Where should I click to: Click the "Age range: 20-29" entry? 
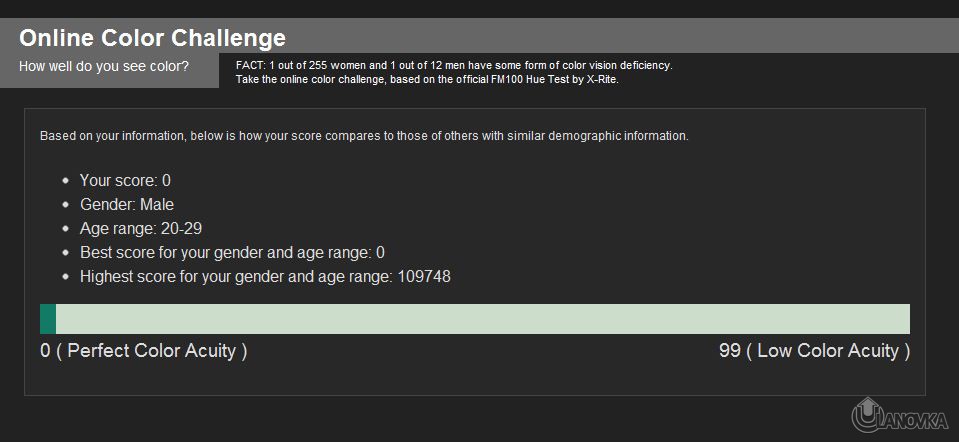pyautogui.click(x=141, y=228)
